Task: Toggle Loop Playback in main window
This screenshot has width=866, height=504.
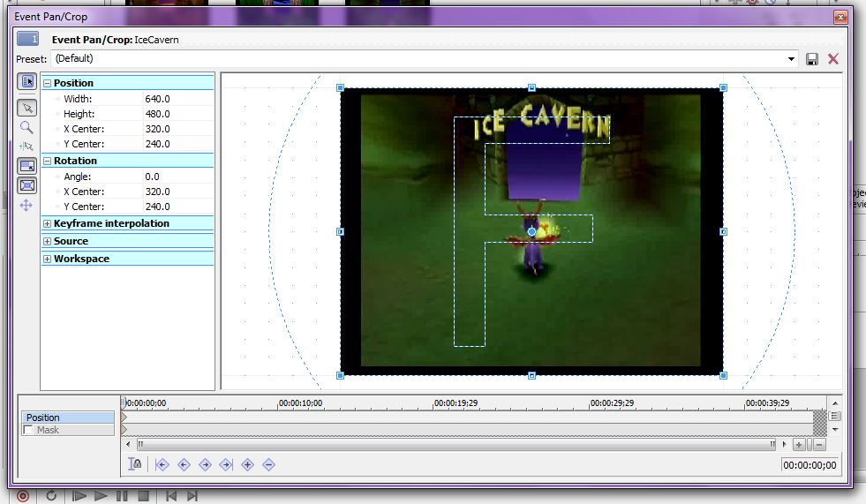Action: point(51,496)
